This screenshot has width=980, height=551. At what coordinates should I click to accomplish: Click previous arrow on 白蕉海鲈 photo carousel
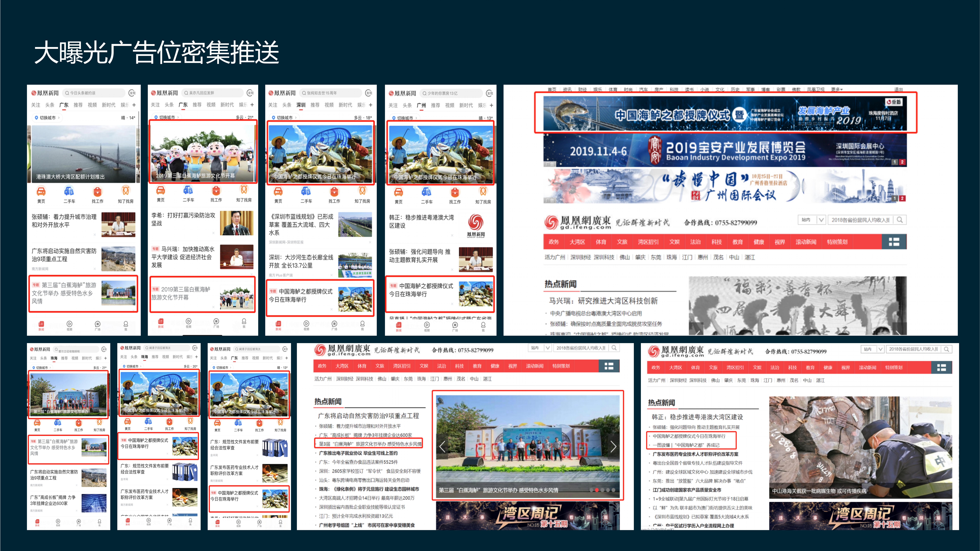coord(442,447)
